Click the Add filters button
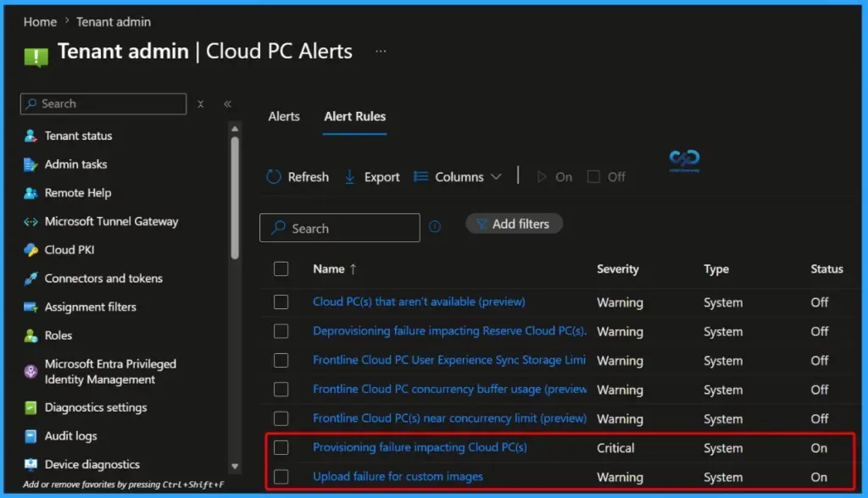Viewport: 868px width, 498px height. click(x=515, y=224)
